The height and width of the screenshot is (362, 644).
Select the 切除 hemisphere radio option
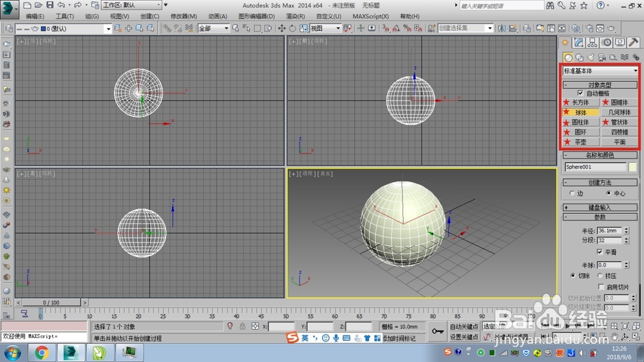coord(573,276)
